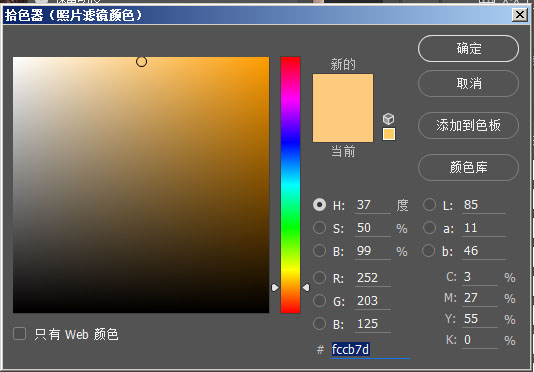The image size is (534, 372).
Task: Click the brightness field showing 99
Action: tap(373, 251)
